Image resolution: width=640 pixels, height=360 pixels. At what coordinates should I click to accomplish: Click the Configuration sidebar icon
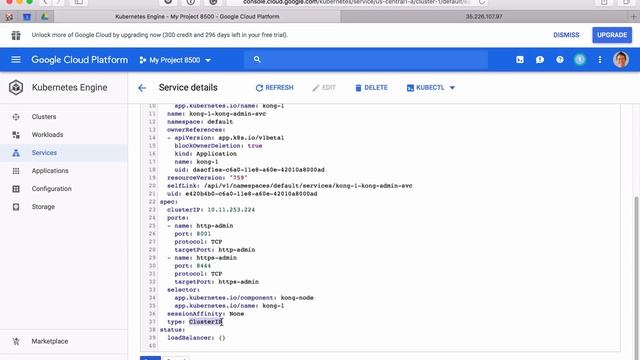pos(16,189)
